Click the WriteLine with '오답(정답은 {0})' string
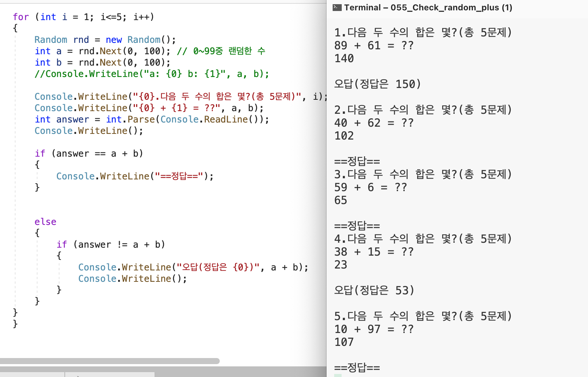 [193, 267]
